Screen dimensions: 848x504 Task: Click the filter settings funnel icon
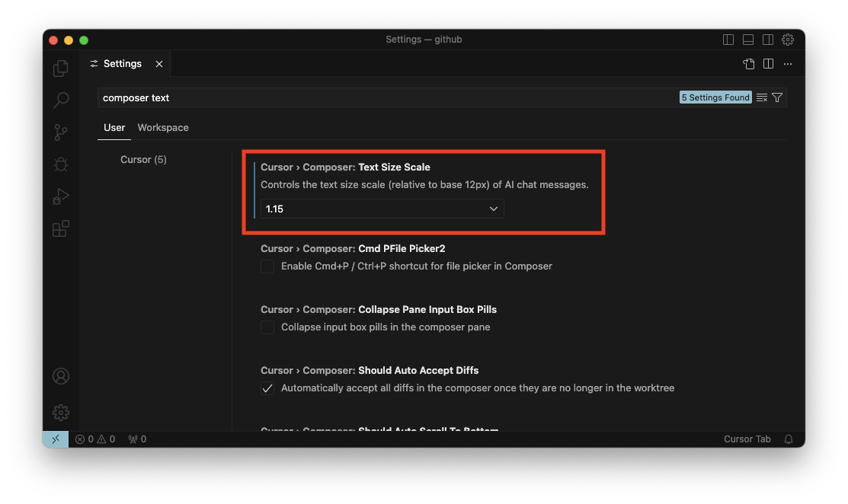coord(777,97)
